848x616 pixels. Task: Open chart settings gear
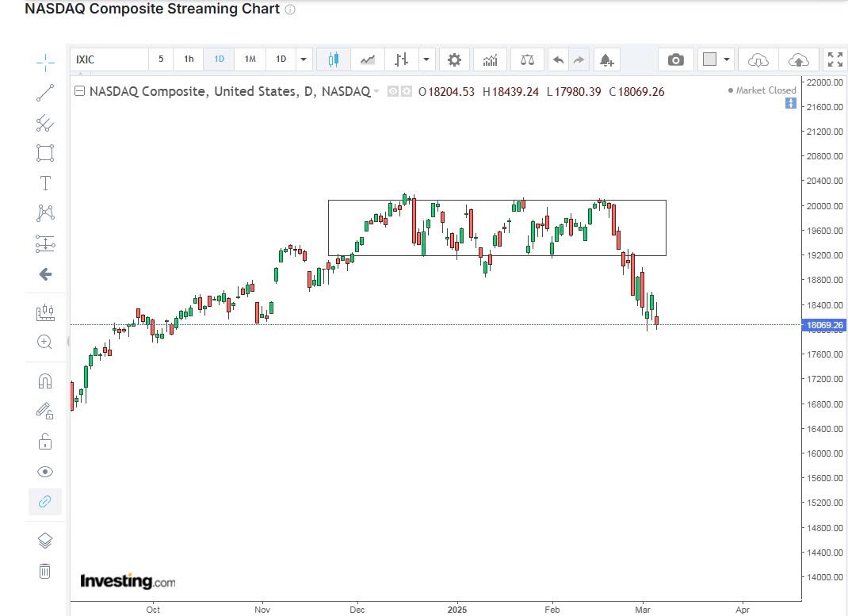pos(454,59)
